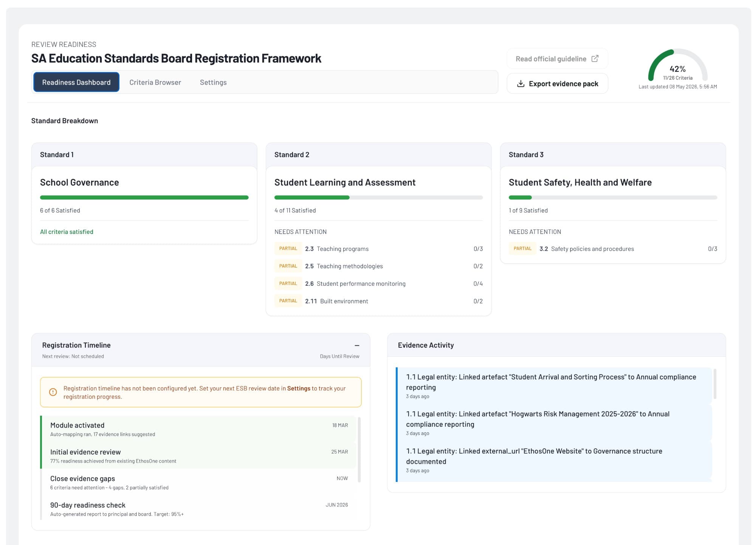Click the Evidence Activity scrollbar

(x=715, y=384)
